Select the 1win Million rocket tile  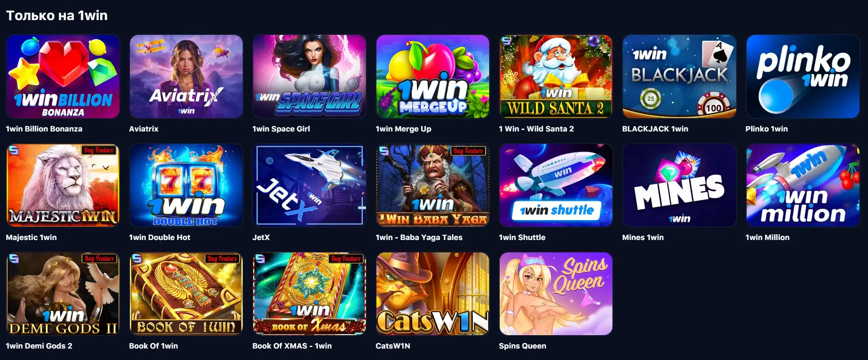click(803, 185)
